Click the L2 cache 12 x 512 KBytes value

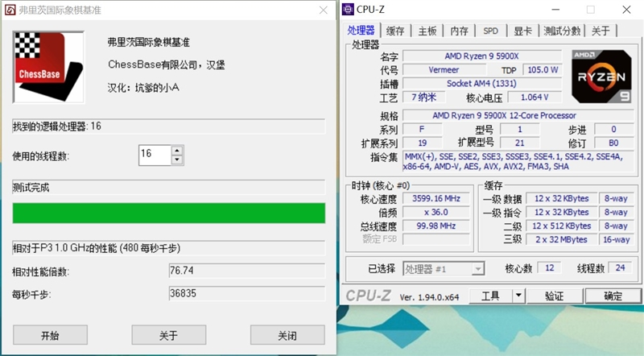tap(561, 226)
